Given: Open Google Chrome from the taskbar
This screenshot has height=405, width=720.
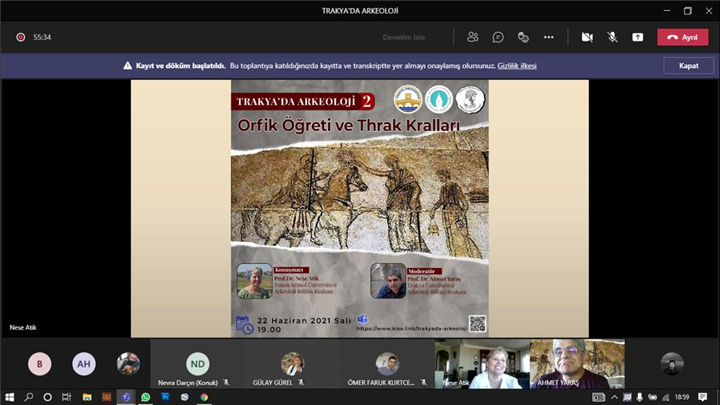Looking at the screenshot, I should tap(204, 397).
